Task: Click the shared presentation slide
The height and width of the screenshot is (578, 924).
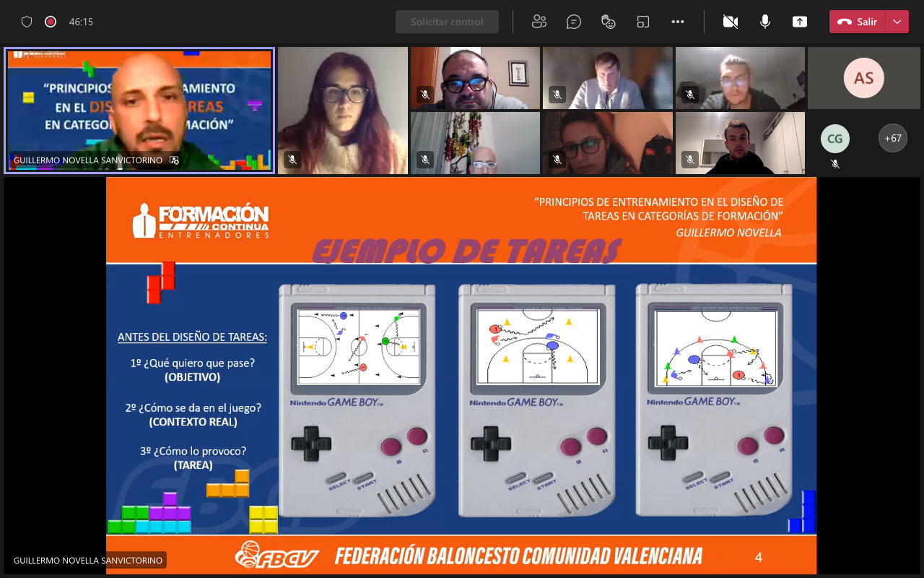Action: tap(461, 376)
